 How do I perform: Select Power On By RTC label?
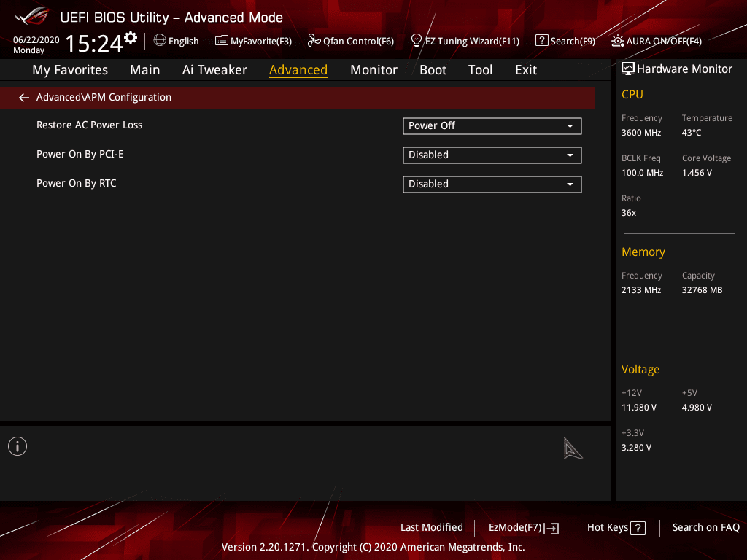(x=76, y=183)
